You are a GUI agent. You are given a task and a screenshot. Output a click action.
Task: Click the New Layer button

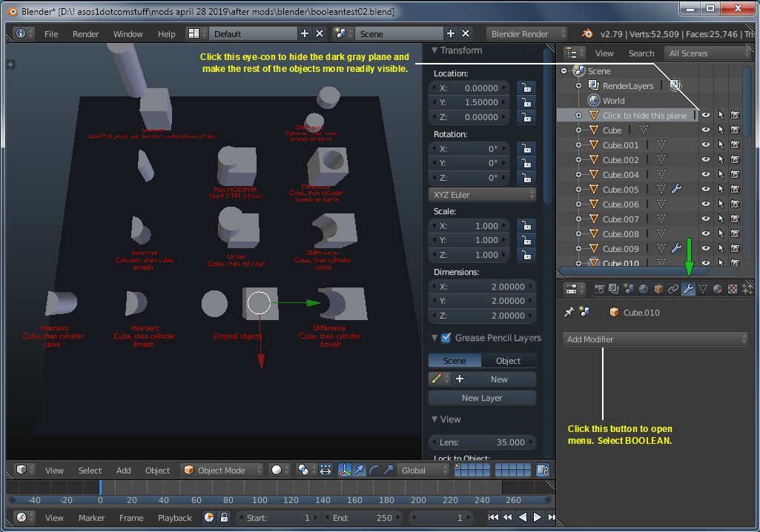pyautogui.click(x=482, y=398)
